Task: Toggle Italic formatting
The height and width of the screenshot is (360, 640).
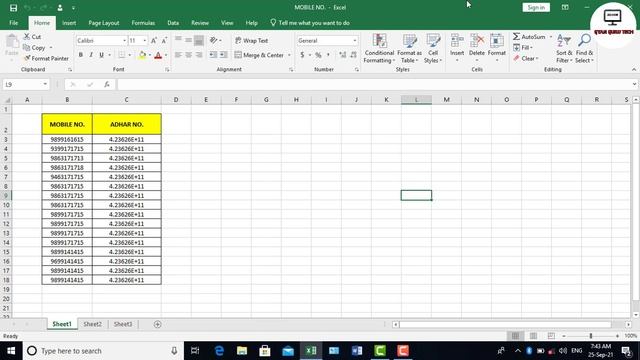Action: [91, 55]
